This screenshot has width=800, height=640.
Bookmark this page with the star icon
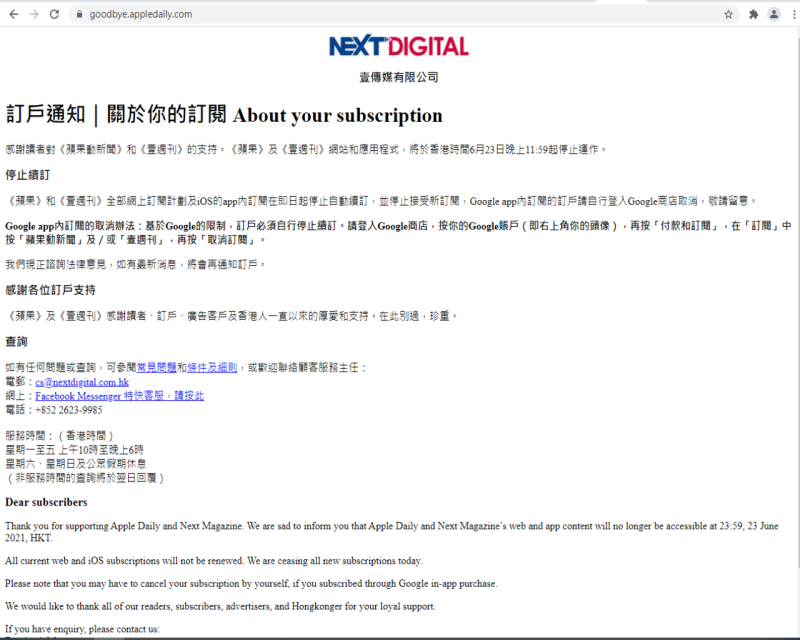(729, 14)
